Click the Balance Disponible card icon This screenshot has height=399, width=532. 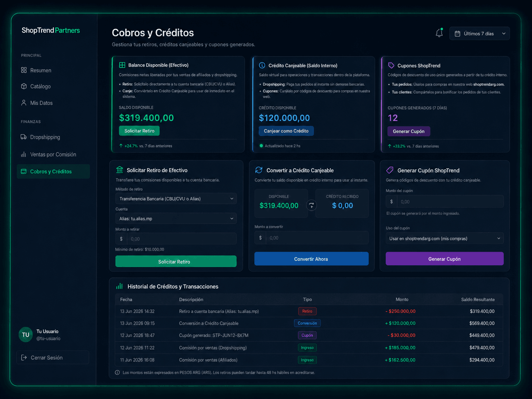pyautogui.click(x=122, y=65)
